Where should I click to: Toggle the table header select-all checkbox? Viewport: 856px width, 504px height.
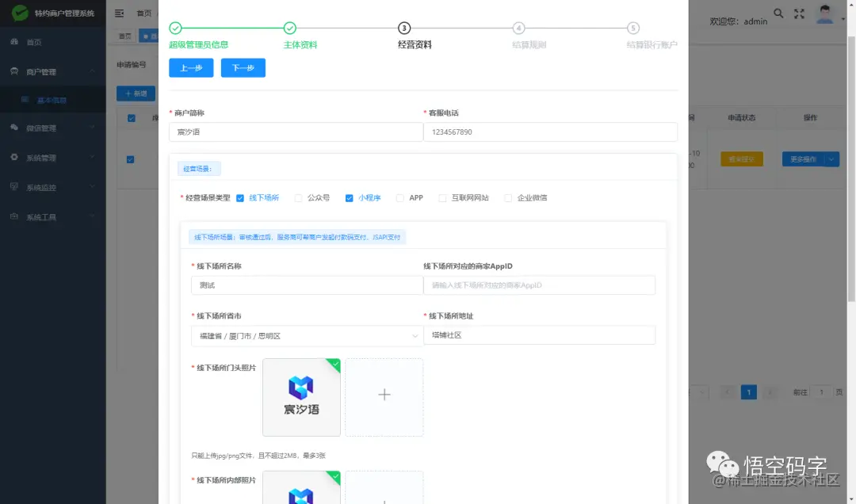click(x=132, y=118)
